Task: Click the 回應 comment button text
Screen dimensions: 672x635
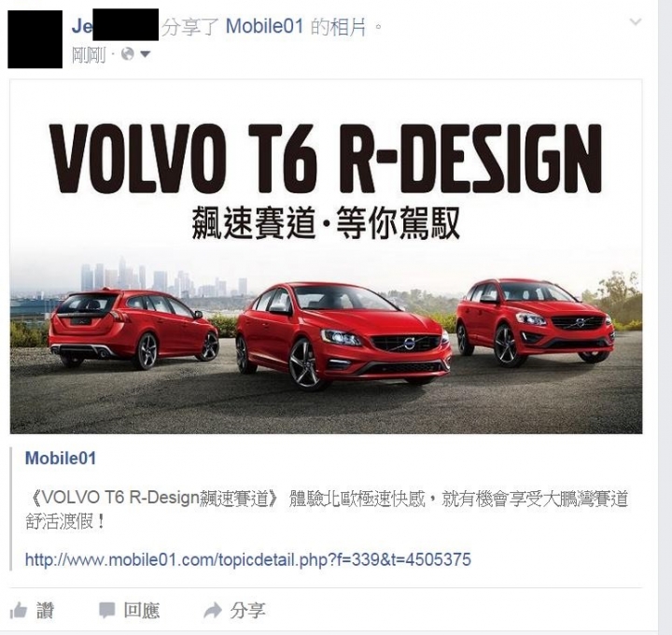Action: pyautogui.click(x=142, y=611)
